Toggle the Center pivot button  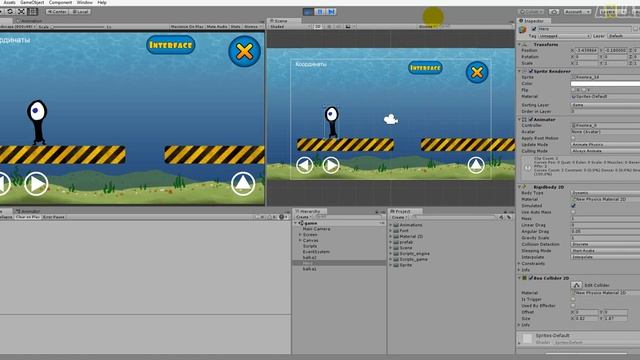[57, 11]
